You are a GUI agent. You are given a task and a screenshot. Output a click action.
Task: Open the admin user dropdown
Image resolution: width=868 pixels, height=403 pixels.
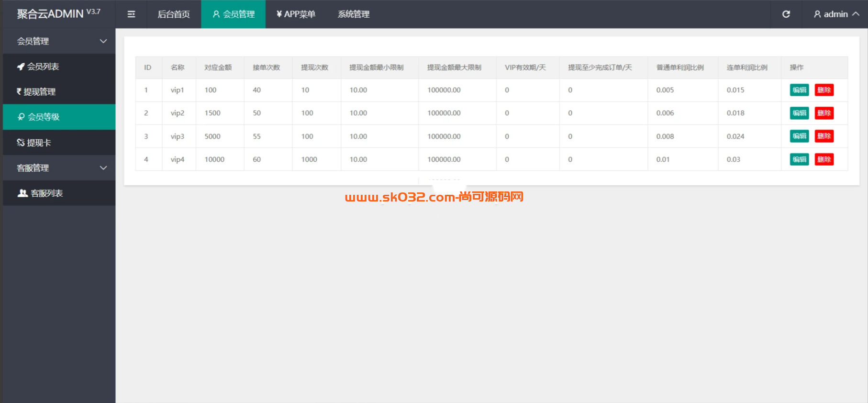pos(836,14)
